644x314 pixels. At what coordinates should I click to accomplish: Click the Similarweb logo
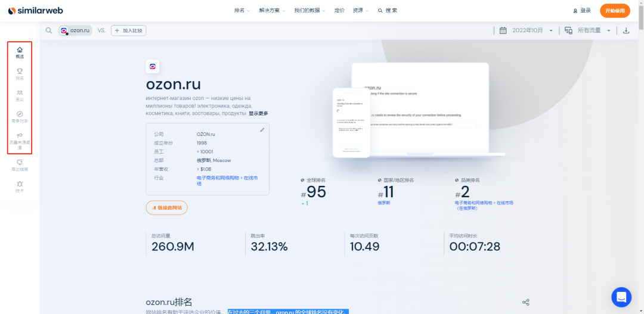coord(36,11)
